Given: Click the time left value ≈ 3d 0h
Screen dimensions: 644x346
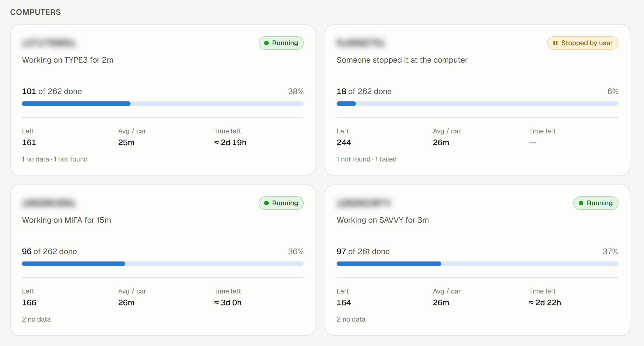Looking at the screenshot, I should [x=228, y=302].
